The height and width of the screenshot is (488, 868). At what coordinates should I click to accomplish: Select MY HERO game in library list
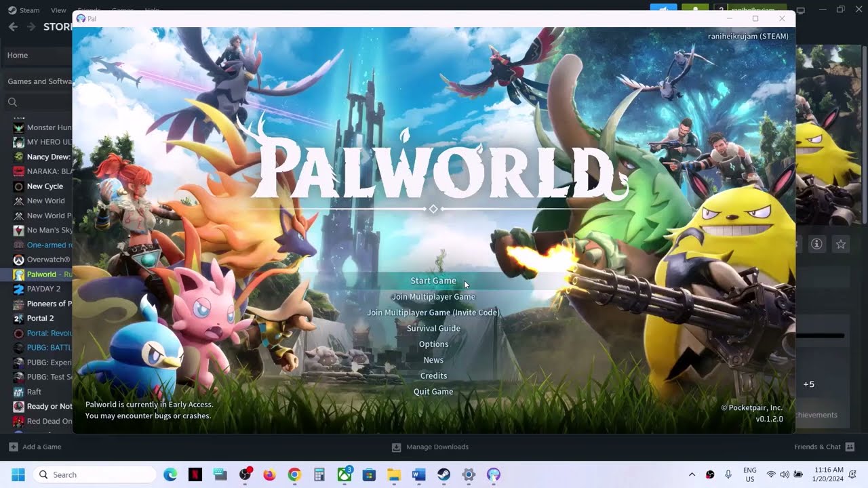pos(43,142)
